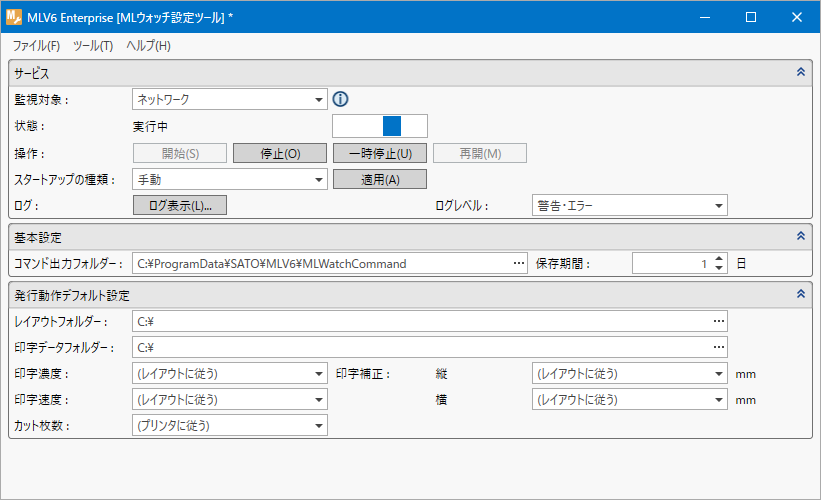Browse for コマンド出力フォルダー with ellipsis button
Image resolution: width=821 pixels, height=500 pixels.
(x=519, y=263)
